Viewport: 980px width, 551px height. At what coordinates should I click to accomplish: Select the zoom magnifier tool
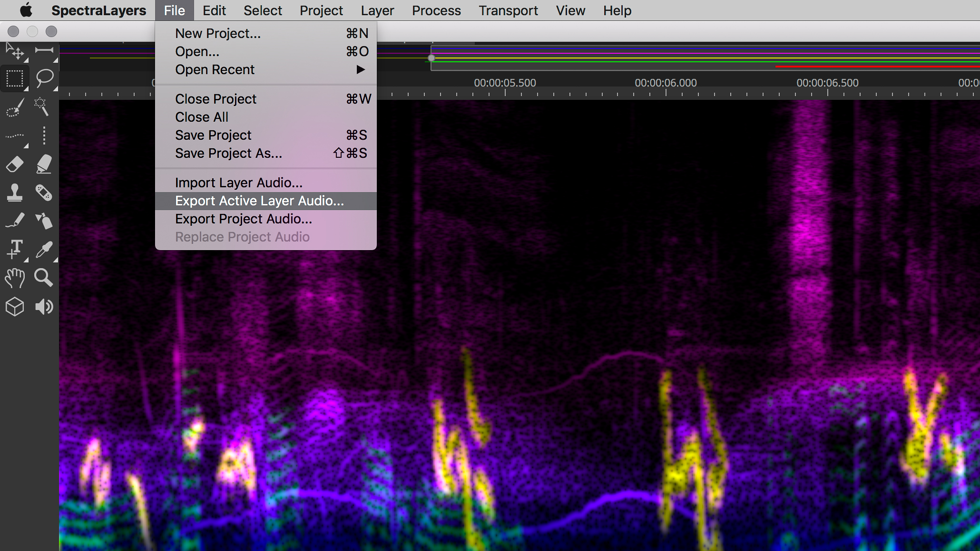[44, 278]
